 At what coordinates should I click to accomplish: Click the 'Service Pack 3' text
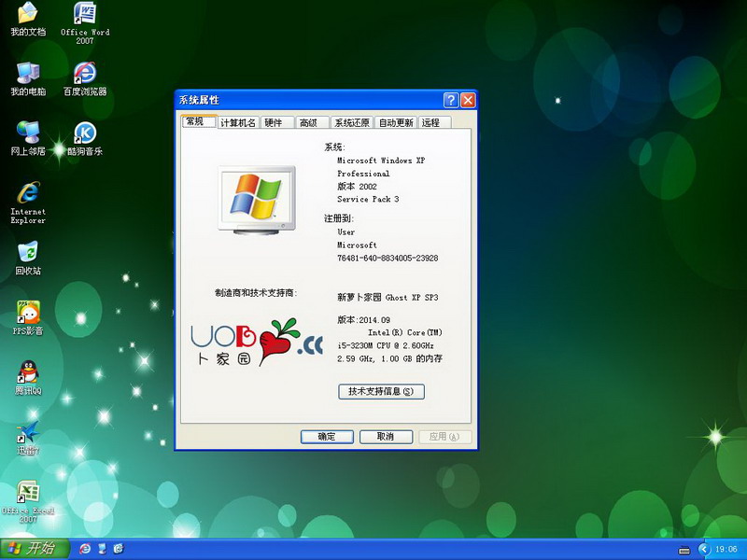[x=368, y=199]
